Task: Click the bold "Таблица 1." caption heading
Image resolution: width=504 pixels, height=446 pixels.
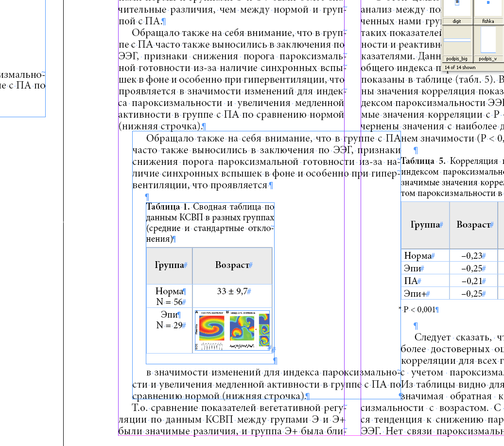Action: pyautogui.click(x=168, y=207)
